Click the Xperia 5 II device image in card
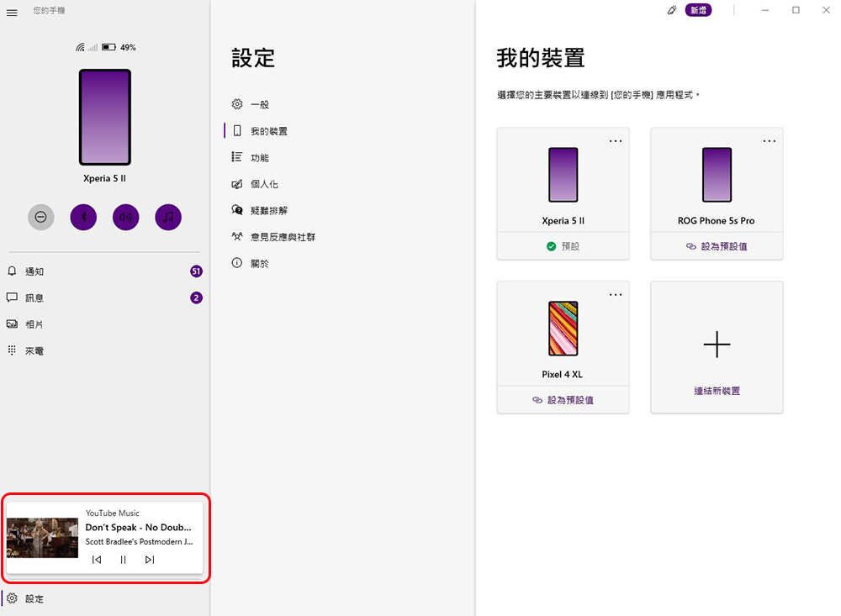This screenshot has width=841, height=616. point(563,175)
